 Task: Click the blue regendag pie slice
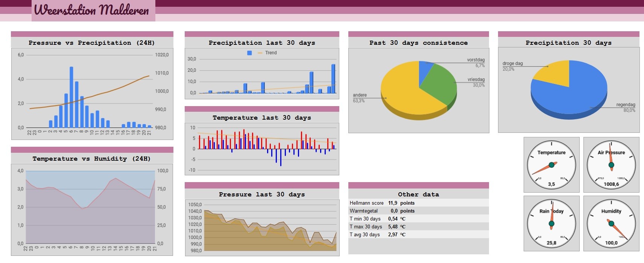click(576, 94)
